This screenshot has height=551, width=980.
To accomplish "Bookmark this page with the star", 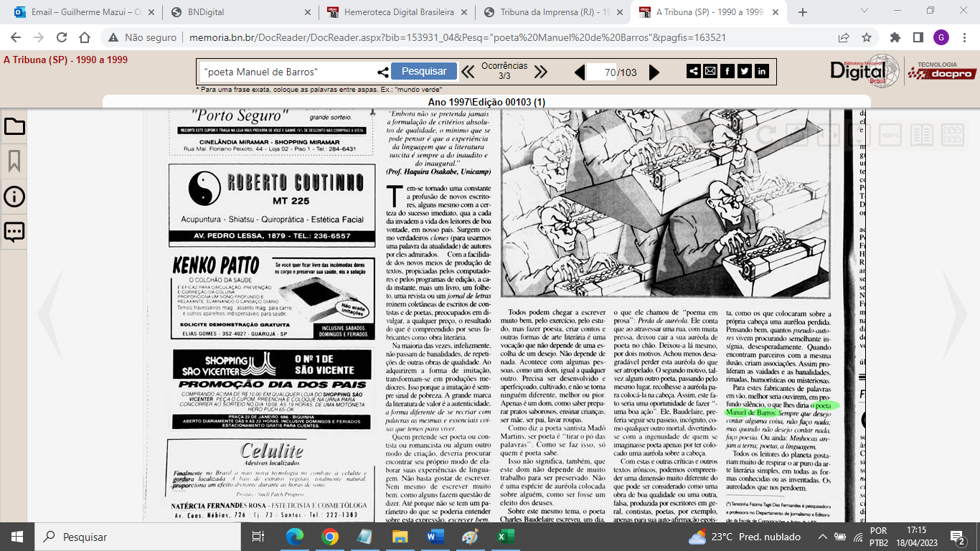I will 867,37.
